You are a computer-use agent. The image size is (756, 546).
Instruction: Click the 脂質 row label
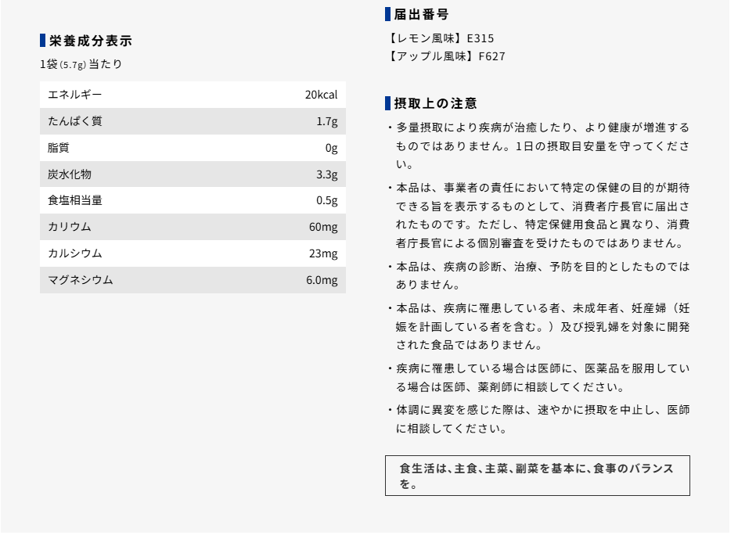coord(59,148)
